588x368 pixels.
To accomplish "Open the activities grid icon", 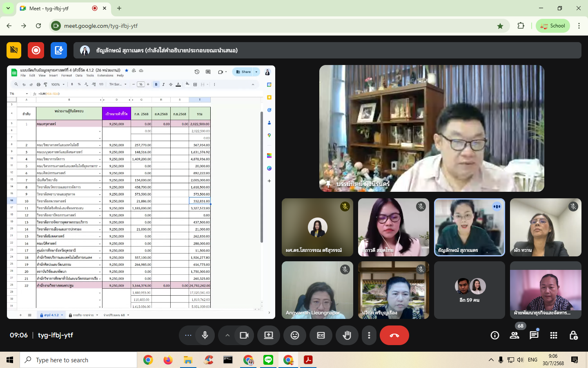I will (554, 335).
